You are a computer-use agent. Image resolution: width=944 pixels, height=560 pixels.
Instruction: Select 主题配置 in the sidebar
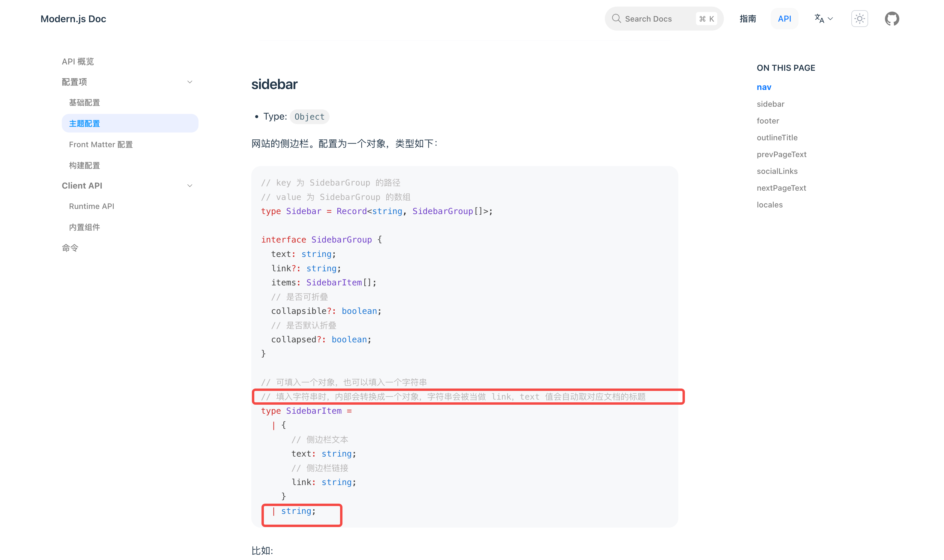click(x=84, y=123)
